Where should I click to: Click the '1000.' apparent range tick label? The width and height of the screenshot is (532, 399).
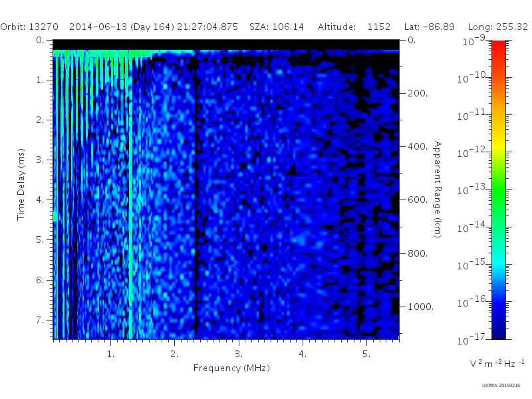(x=421, y=307)
